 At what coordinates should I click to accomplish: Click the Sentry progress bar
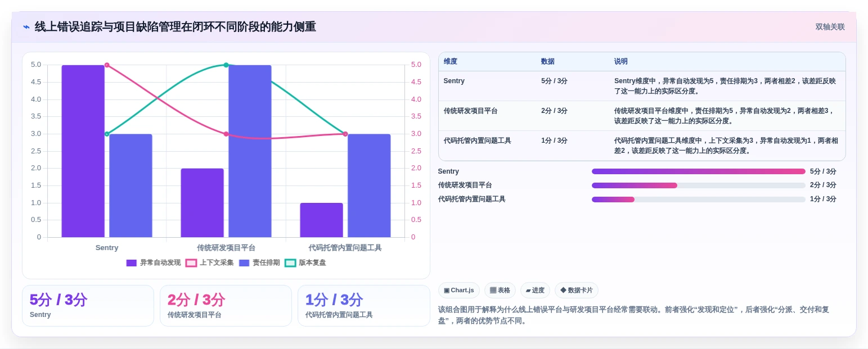point(698,171)
